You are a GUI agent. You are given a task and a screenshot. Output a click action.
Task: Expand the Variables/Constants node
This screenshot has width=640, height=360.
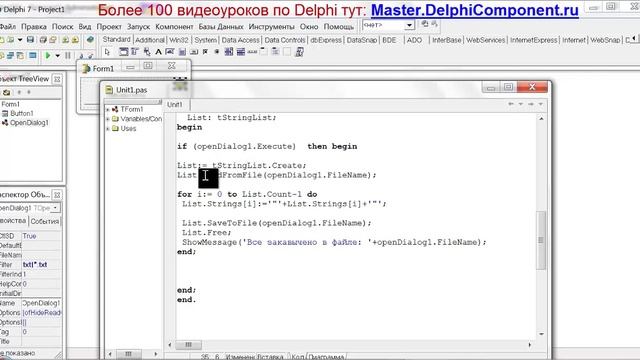click(x=108, y=119)
